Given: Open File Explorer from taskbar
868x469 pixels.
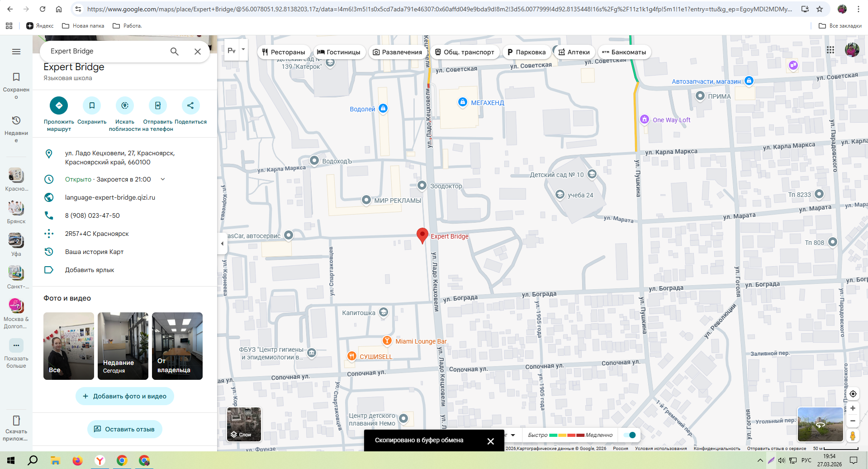Looking at the screenshot, I should 55,460.
